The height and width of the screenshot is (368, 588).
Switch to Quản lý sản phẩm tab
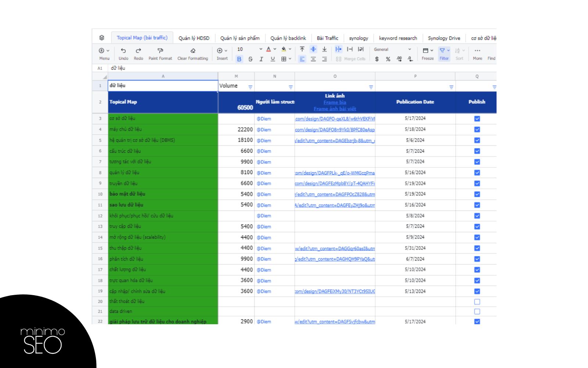click(240, 38)
